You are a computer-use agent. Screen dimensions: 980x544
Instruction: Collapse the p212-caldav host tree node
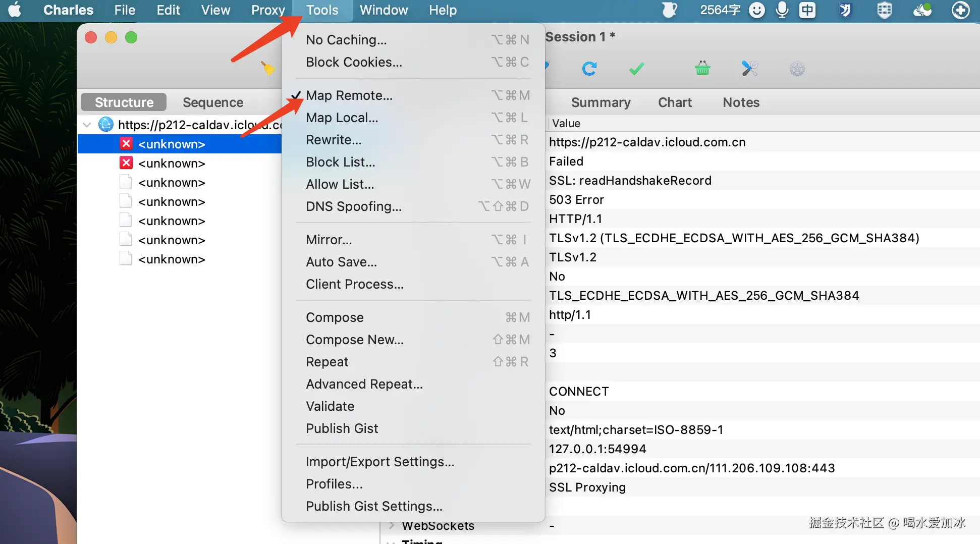coord(87,125)
